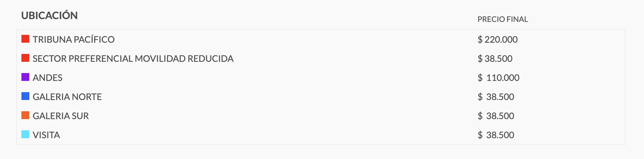Select the Galeria Sur location name
The width and height of the screenshot is (644, 159).
point(61,116)
